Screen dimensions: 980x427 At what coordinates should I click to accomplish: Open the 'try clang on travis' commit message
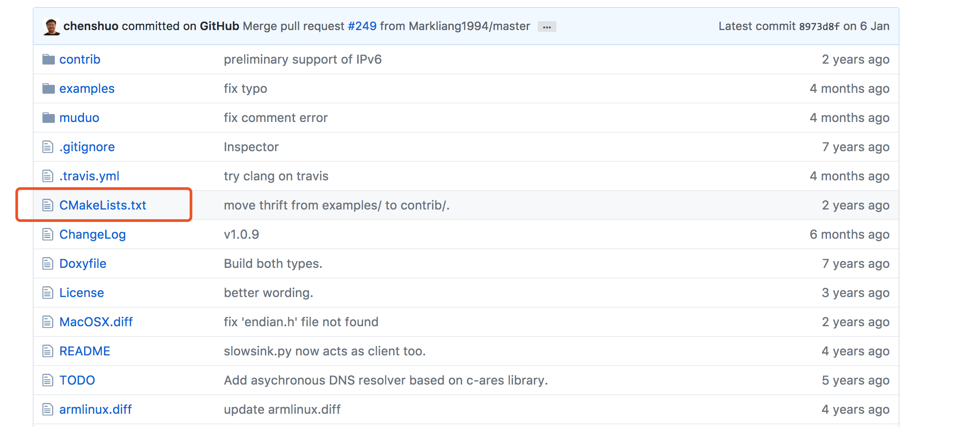coord(276,176)
